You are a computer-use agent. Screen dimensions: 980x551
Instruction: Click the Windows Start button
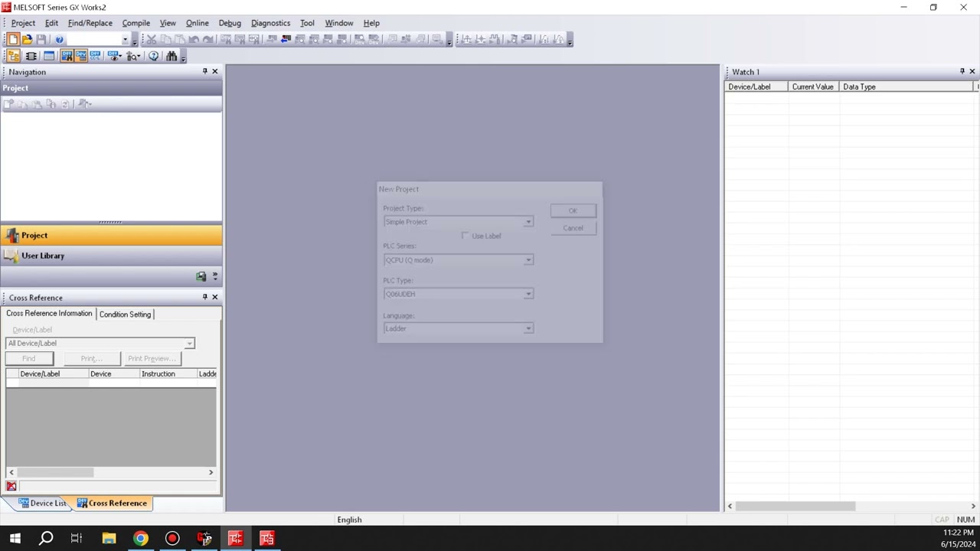point(15,539)
